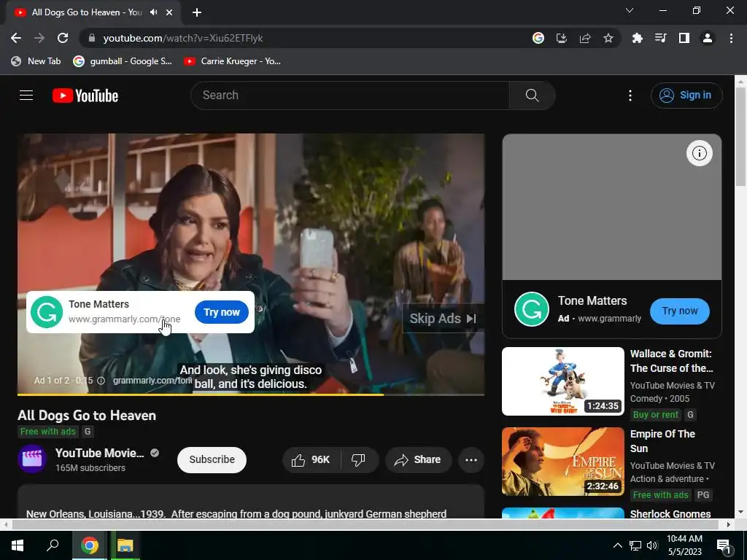747x560 pixels.
Task: Open the www.grammarly.com/tone link in overlay
Action: click(x=124, y=319)
